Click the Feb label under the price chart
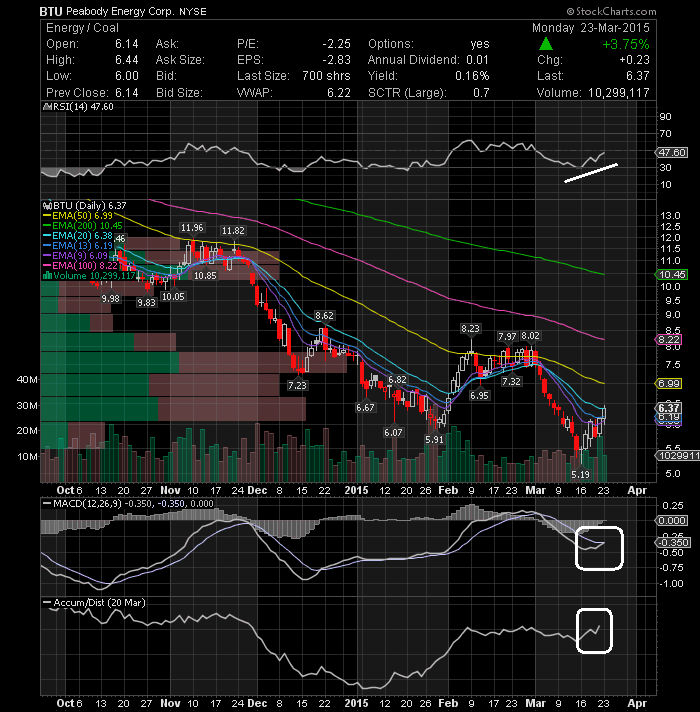 point(448,490)
